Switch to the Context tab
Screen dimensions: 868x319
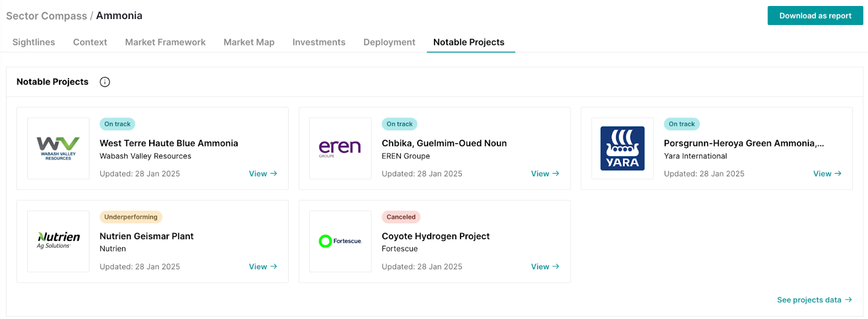(x=90, y=42)
